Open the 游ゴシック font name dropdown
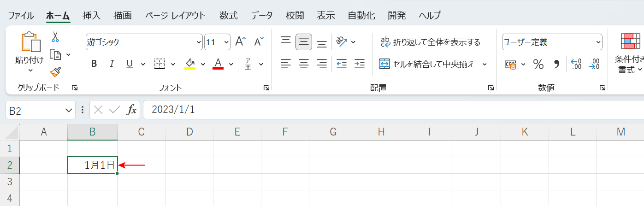 click(x=199, y=42)
